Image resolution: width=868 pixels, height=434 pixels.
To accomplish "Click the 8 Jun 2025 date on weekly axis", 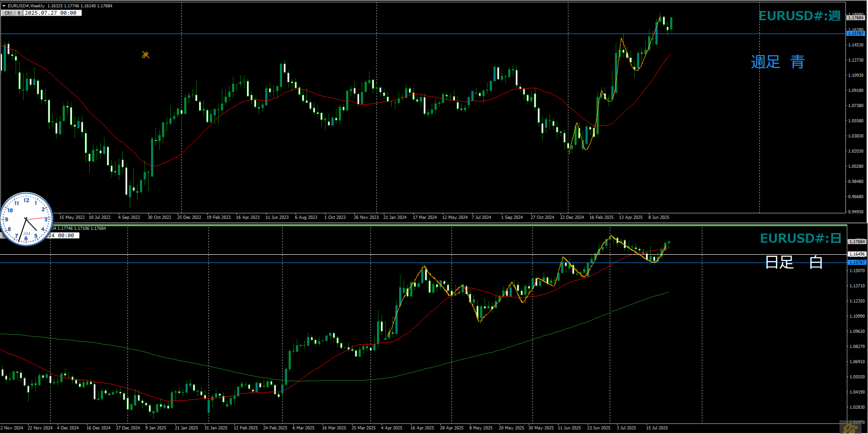I will 659,217.
